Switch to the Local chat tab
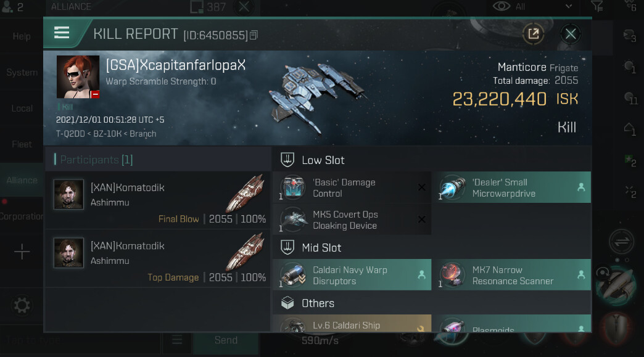Screen dimensions: 644x357 [x=22, y=109]
